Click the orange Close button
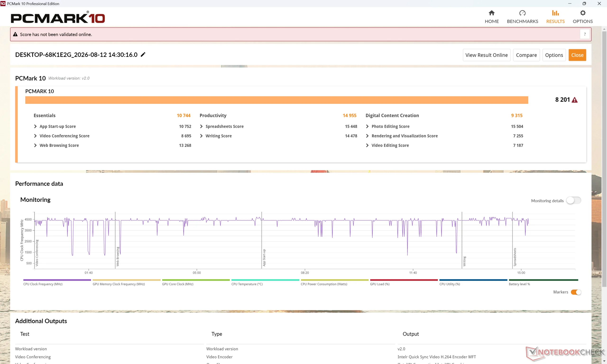 click(x=577, y=55)
